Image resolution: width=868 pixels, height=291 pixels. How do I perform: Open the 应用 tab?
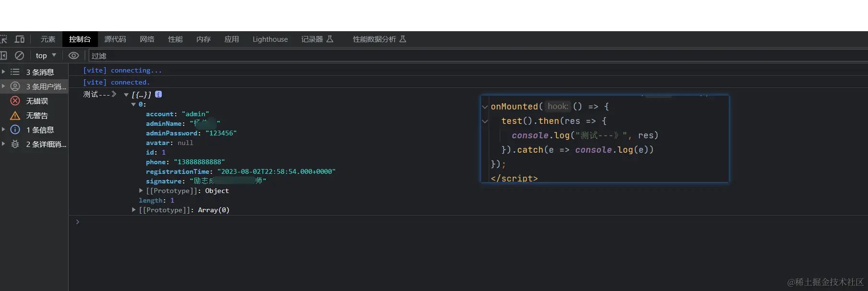(231, 39)
